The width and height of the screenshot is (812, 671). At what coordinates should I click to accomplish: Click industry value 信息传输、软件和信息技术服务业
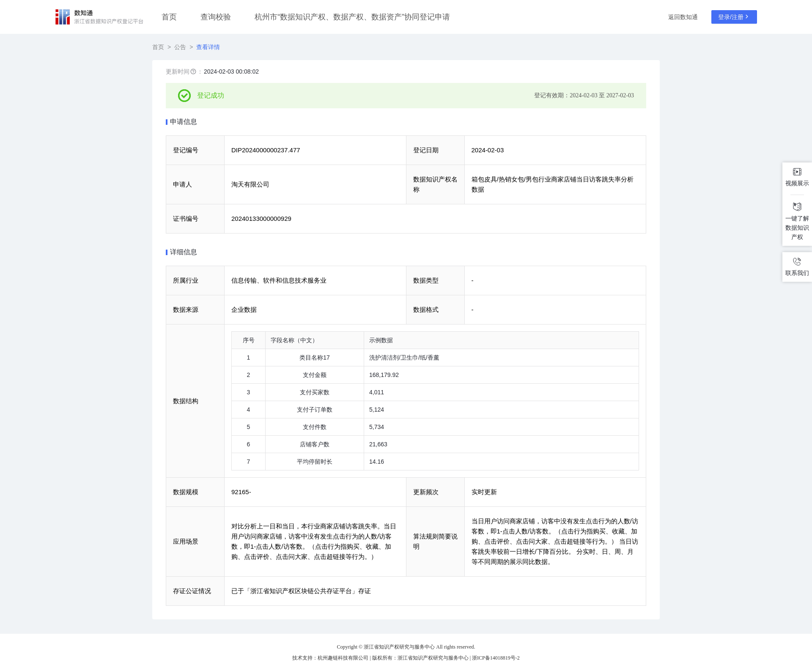pyautogui.click(x=279, y=280)
